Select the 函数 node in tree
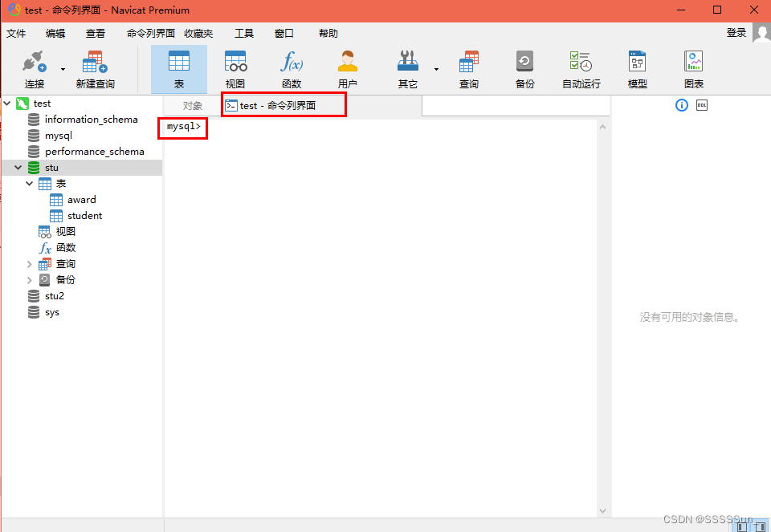The image size is (771, 532). coord(65,248)
